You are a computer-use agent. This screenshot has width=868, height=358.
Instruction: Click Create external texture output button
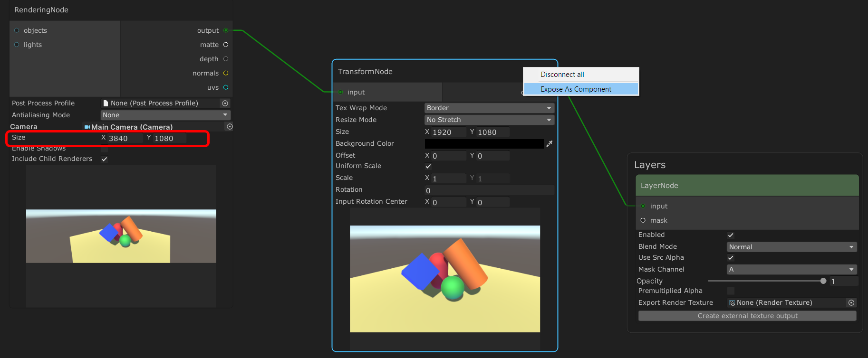[747, 316]
